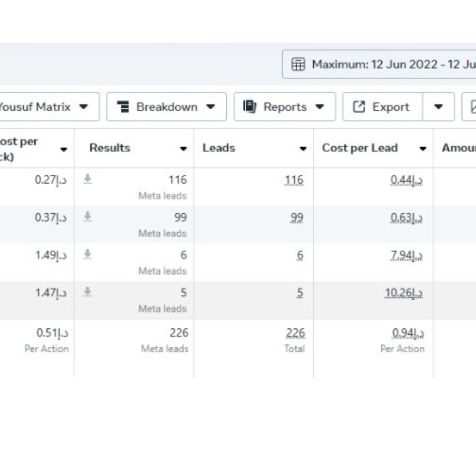
Task: Click the 0.44 Cost per Lead value
Action: point(406,180)
